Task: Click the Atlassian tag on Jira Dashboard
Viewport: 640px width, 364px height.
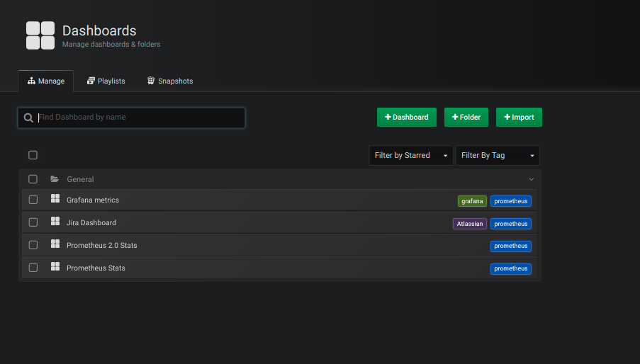Action: pyautogui.click(x=470, y=224)
